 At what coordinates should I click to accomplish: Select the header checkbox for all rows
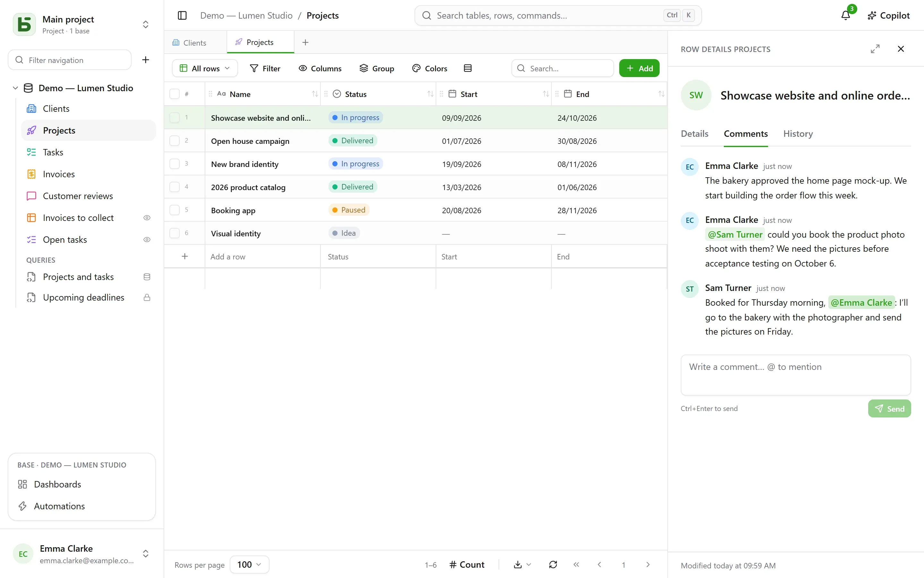click(x=175, y=94)
